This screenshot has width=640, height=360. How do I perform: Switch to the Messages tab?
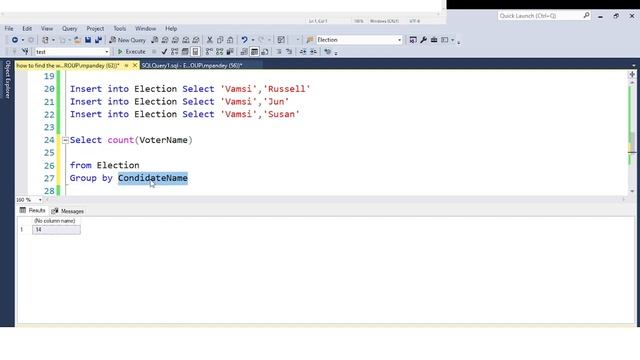click(x=68, y=211)
